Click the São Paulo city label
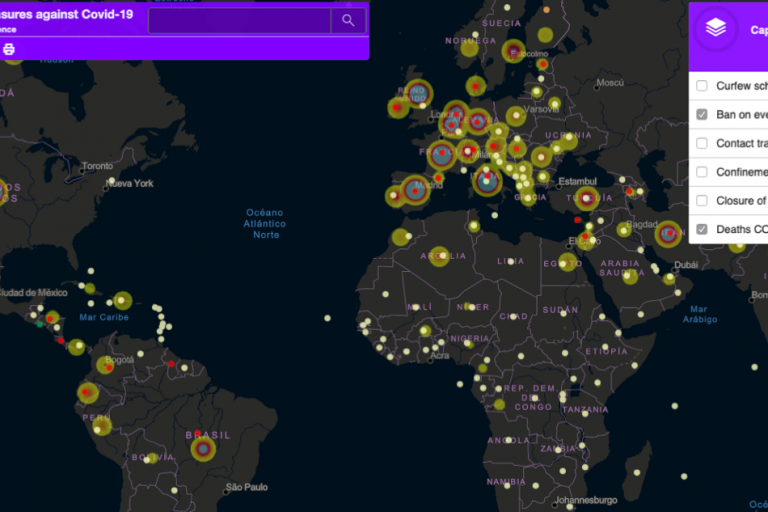The image size is (768, 512). pos(246,487)
